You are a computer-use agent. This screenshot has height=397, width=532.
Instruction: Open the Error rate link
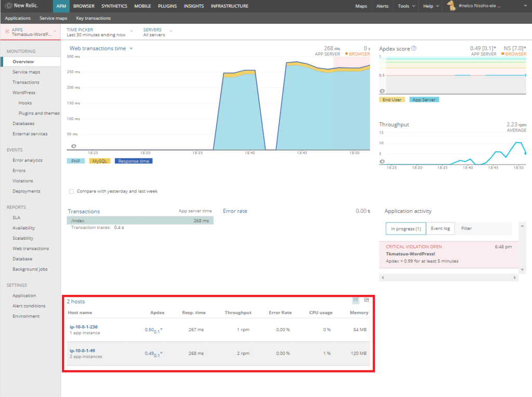coord(235,211)
